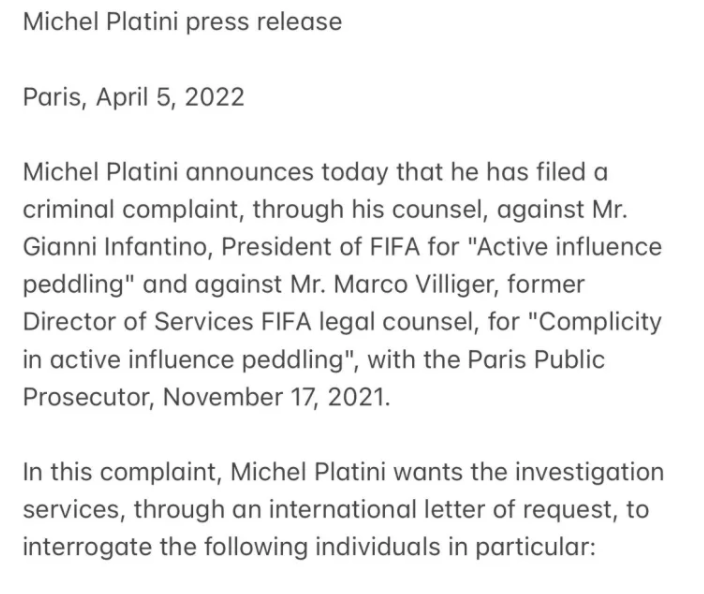704x594 pixels.
Task: Click 'President of FIFA' text
Action: coord(321,247)
